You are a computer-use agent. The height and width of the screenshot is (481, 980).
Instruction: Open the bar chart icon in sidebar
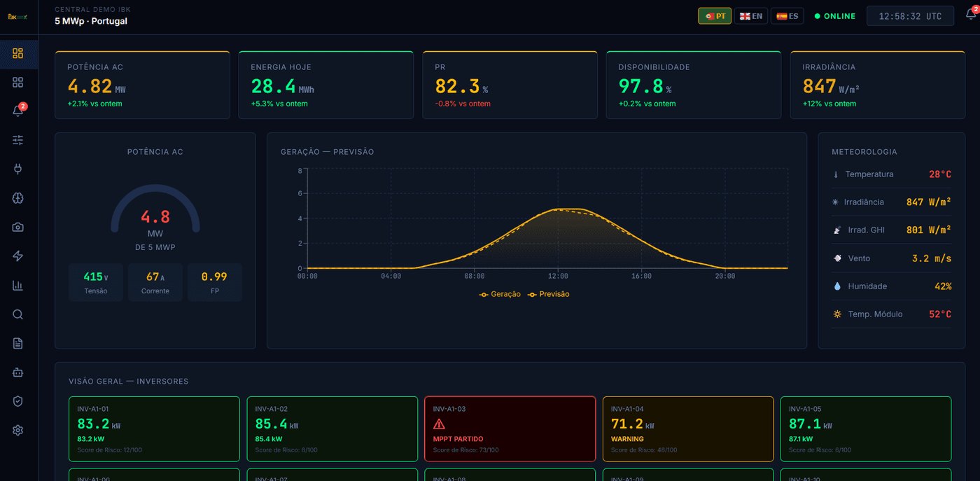pos(18,285)
